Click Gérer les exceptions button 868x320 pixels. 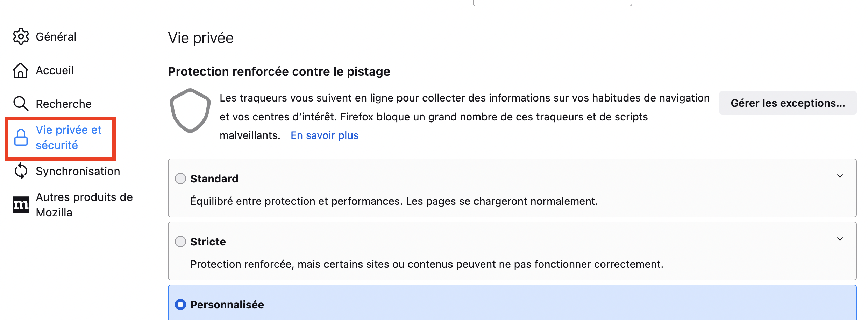788,103
